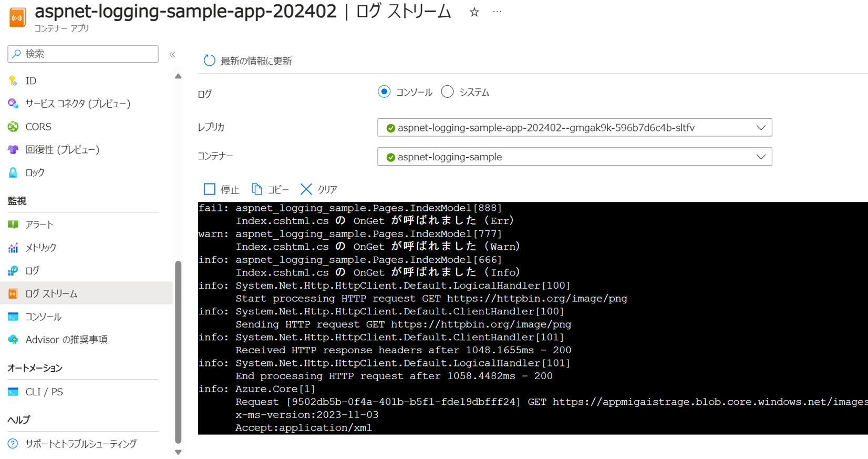Image resolution: width=868 pixels, height=459 pixels.
Task: Click the ログ ストリーム orange icon
Action: coord(13,293)
